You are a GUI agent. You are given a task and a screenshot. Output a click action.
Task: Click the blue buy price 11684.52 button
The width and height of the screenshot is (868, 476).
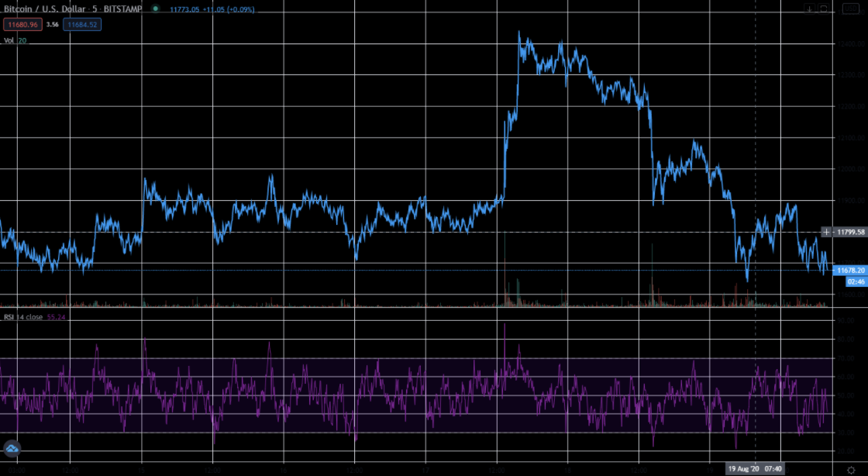tap(82, 25)
